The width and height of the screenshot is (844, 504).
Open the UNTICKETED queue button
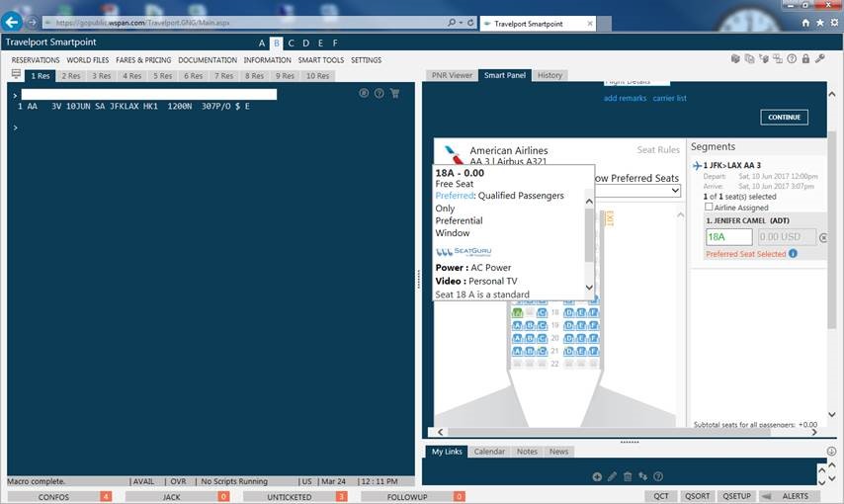tap(295, 496)
